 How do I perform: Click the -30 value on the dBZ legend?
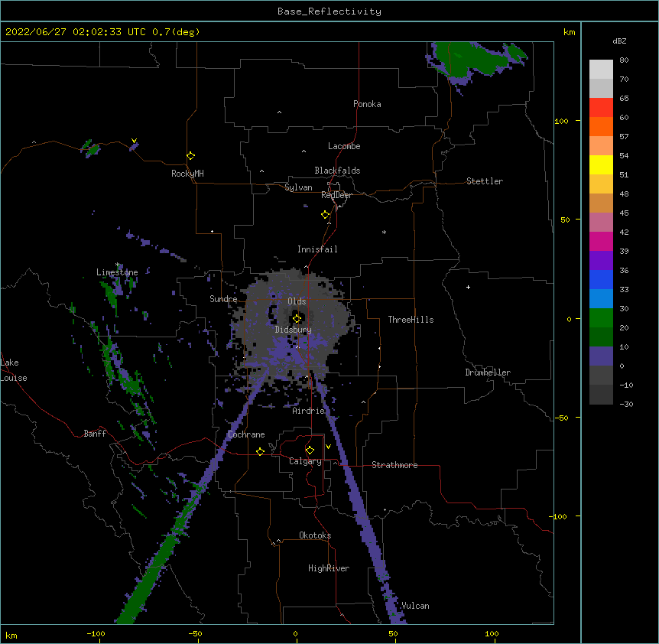tap(626, 404)
